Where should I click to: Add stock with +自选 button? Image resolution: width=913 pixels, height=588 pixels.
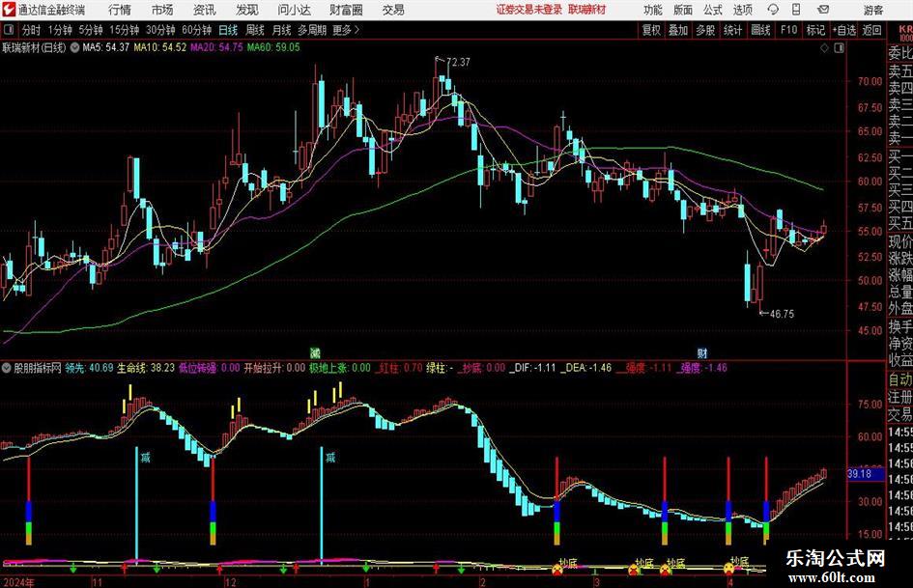(x=843, y=30)
